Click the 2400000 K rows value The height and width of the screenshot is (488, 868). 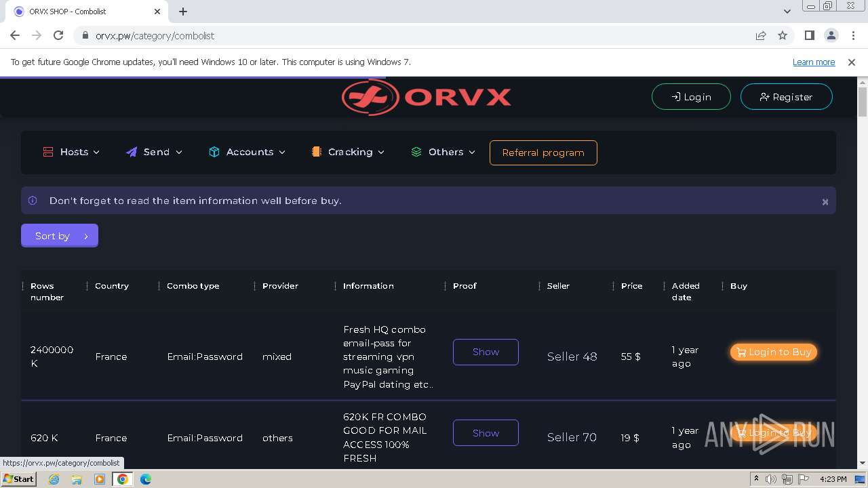pyautogui.click(x=52, y=357)
